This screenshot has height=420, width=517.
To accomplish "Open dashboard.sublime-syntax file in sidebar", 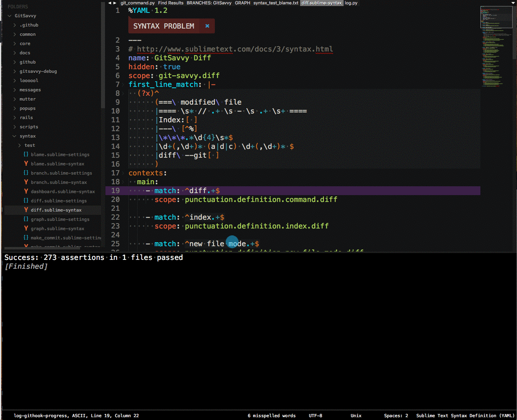I will [x=63, y=191].
